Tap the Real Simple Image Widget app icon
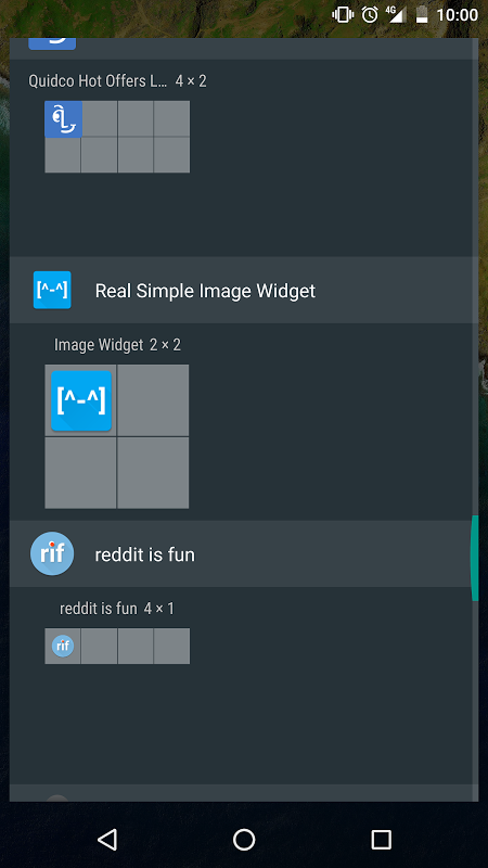This screenshot has width=488, height=868. point(52,290)
